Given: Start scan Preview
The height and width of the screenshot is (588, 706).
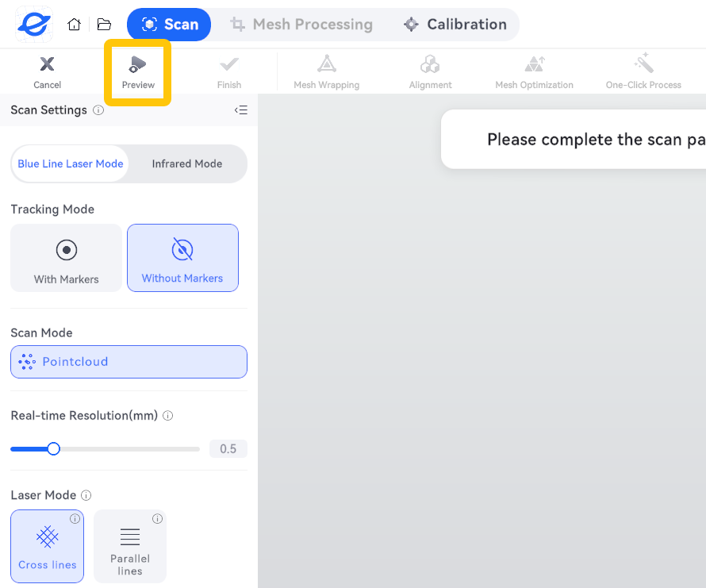Looking at the screenshot, I should (x=138, y=72).
